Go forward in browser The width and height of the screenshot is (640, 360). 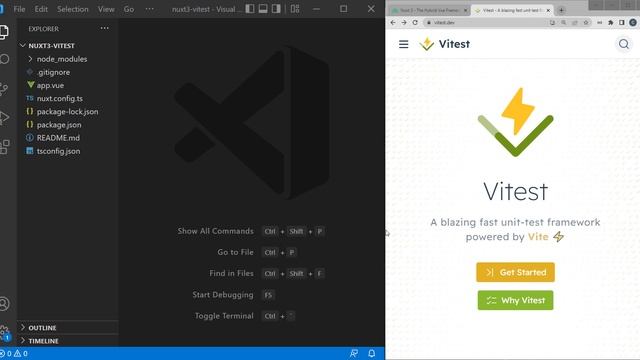coord(404,22)
